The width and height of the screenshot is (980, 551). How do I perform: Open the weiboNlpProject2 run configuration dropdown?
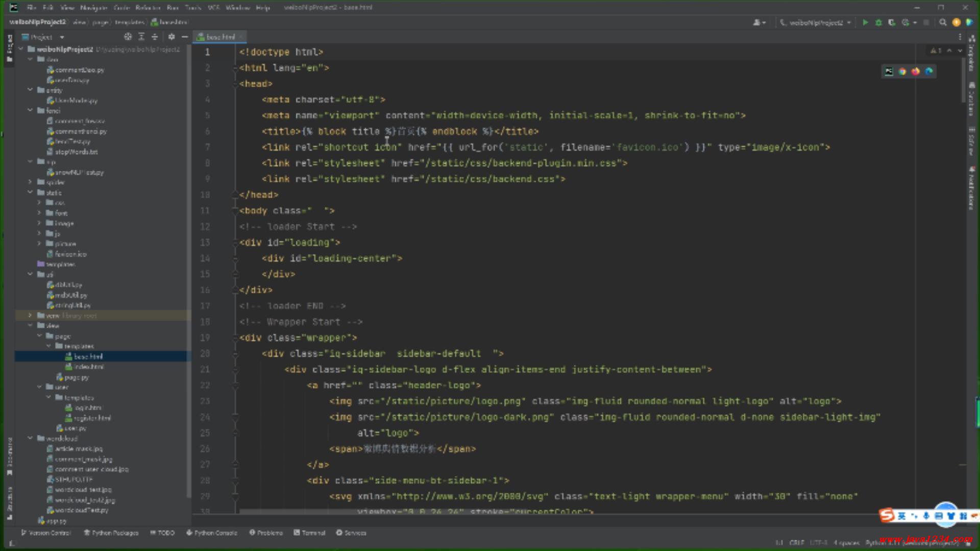(x=816, y=22)
